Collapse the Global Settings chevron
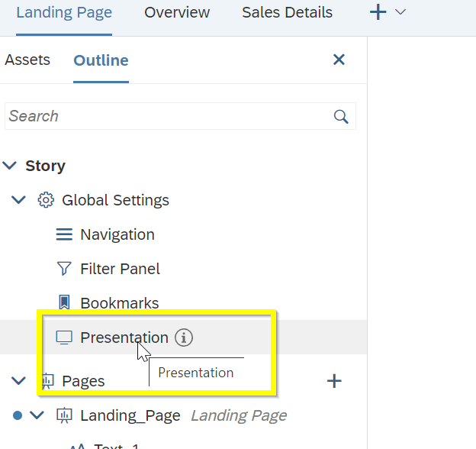Image resolution: width=476 pixels, height=449 pixels. (20, 200)
